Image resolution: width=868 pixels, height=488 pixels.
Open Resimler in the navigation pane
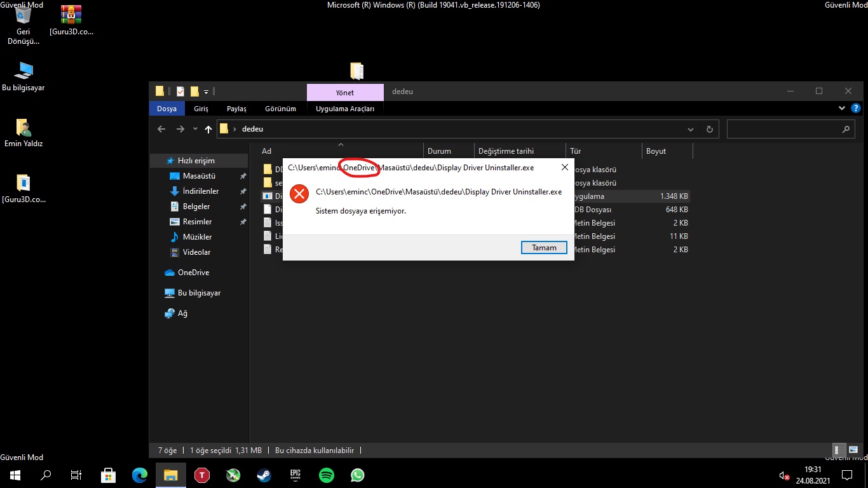197,222
